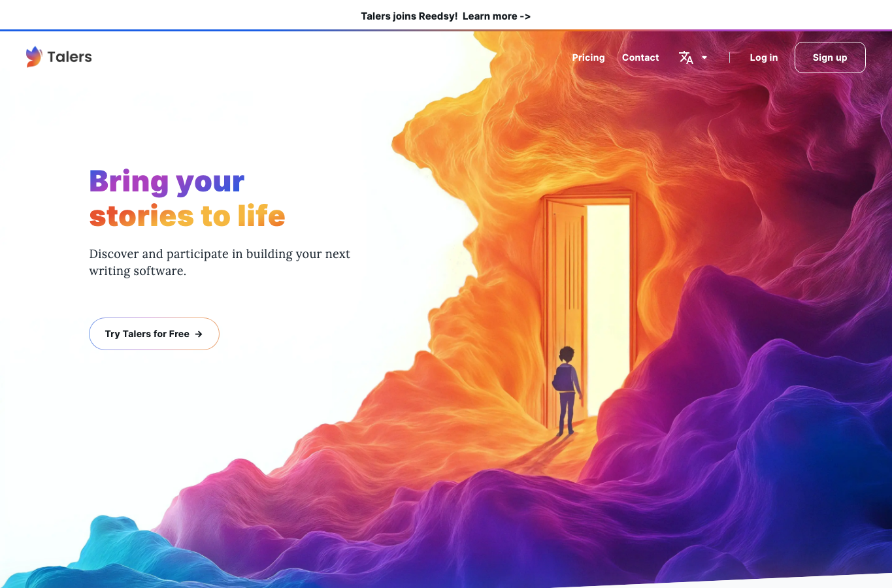Click the language translate icon
The height and width of the screenshot is (588, 892).
point(686,57)
